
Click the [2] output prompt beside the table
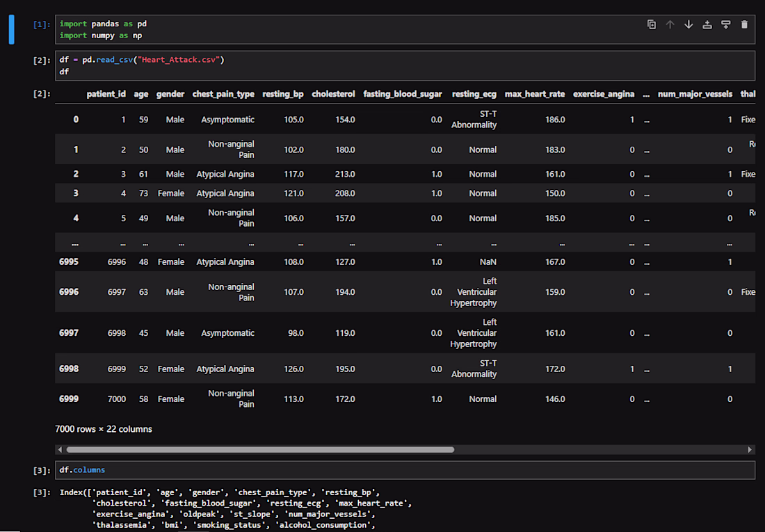[x=42, y=94]
